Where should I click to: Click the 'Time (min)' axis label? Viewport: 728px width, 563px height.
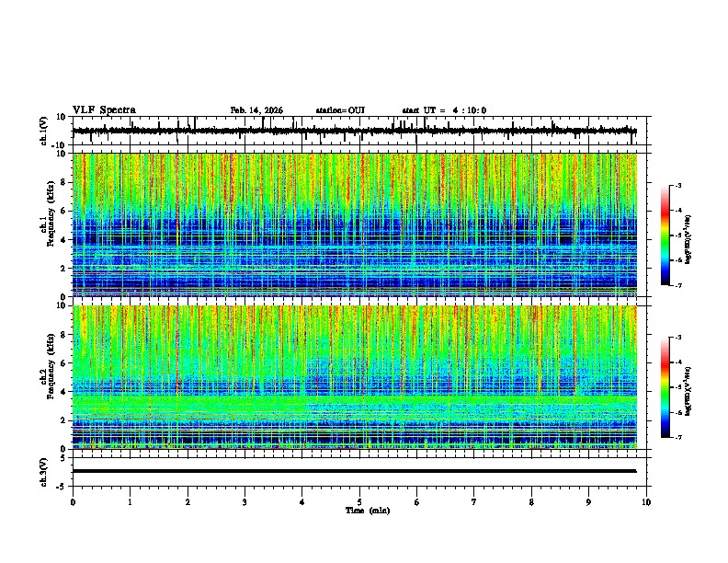368,511
